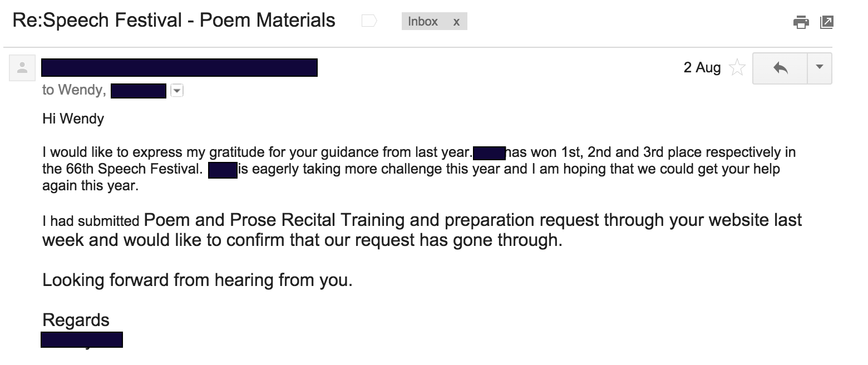Click the redacted signature below 'Regards'
The height and width of the screenshot is (365, 868).
(x=82, y=339)
